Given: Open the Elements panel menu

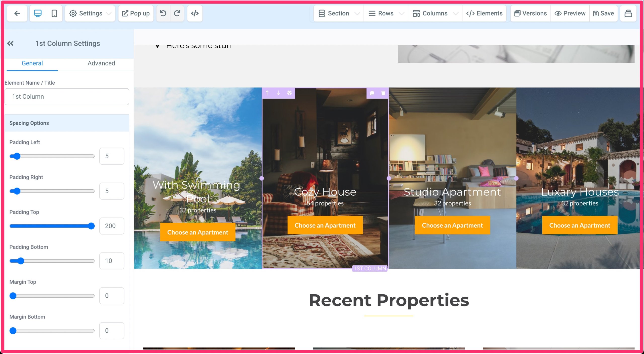Looking at the screenshot, I should point(485,13).
